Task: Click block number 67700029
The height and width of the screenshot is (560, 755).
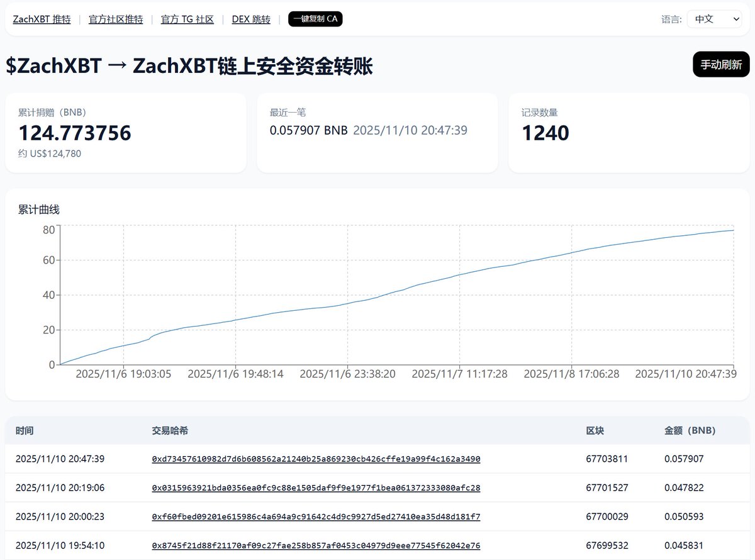Action: coord(607,517)
